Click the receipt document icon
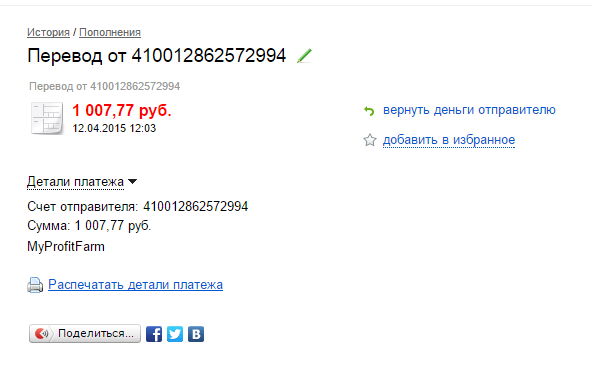The image size is (592, 389). point(47,118)
